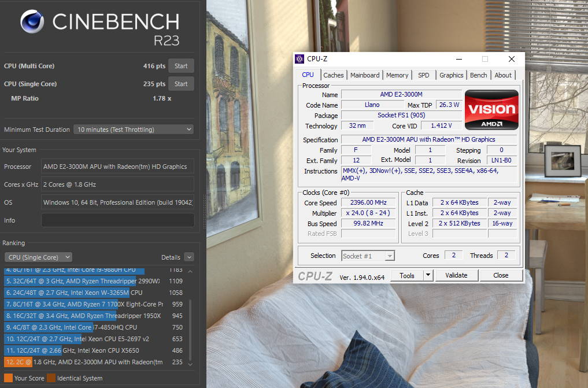Select the AMD Ryzen 7 1700X ranking row
Screen dimensions: 588x388
[x=94, y=304]
